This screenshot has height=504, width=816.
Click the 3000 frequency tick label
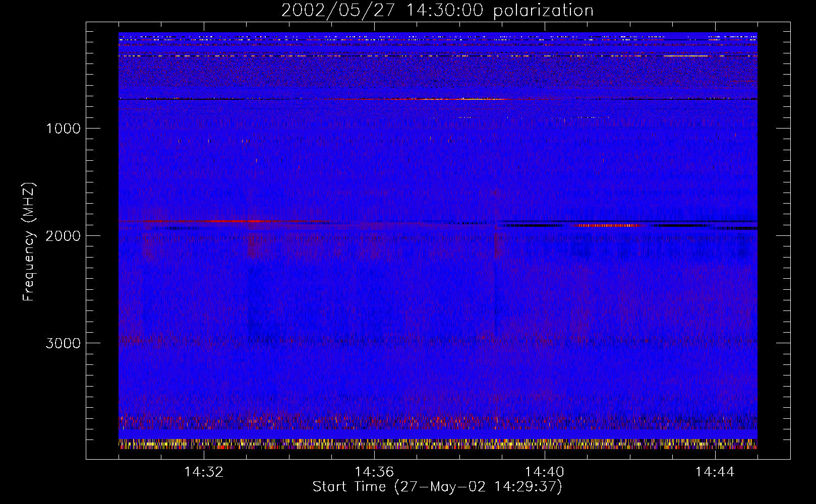click(x=63, y=343)
